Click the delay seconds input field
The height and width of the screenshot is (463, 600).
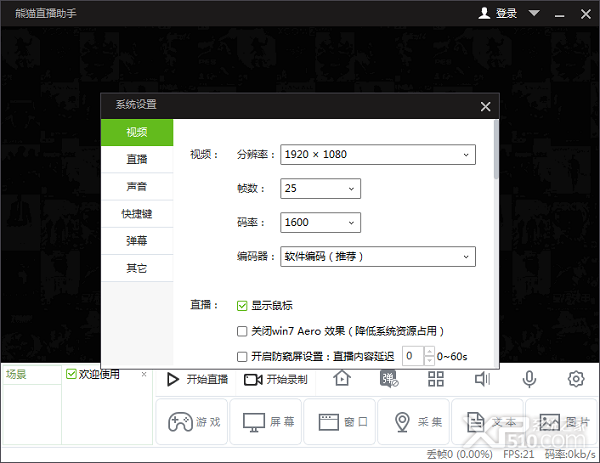coord(413,356)
